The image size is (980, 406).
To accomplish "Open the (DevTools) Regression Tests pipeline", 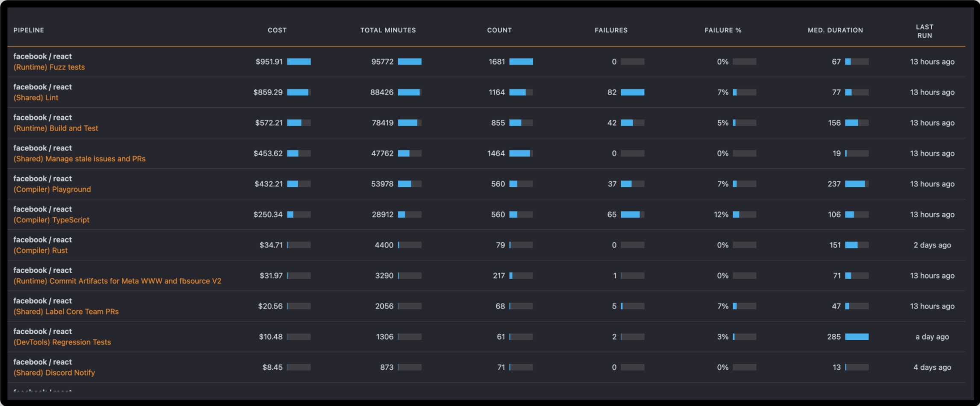I will point(62,342).
